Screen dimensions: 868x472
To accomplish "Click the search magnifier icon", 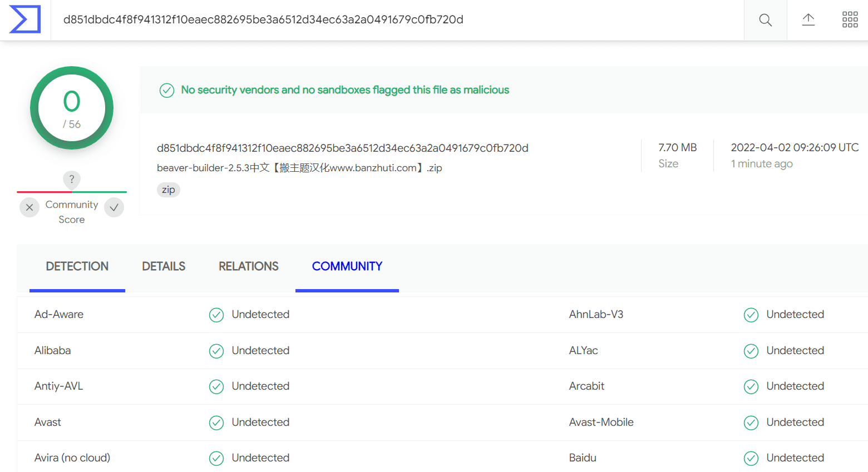I will pyautogui.click(x=766, y=20).
